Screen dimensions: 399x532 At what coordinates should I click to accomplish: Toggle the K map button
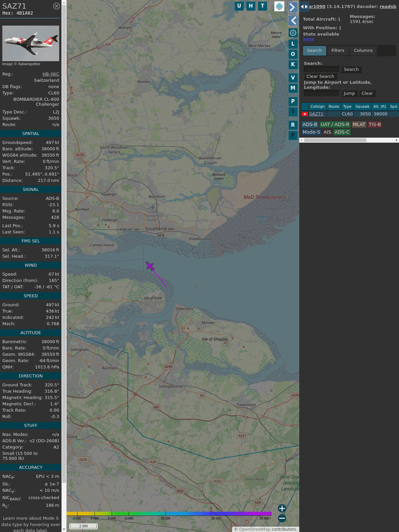[x=293, y=65]
